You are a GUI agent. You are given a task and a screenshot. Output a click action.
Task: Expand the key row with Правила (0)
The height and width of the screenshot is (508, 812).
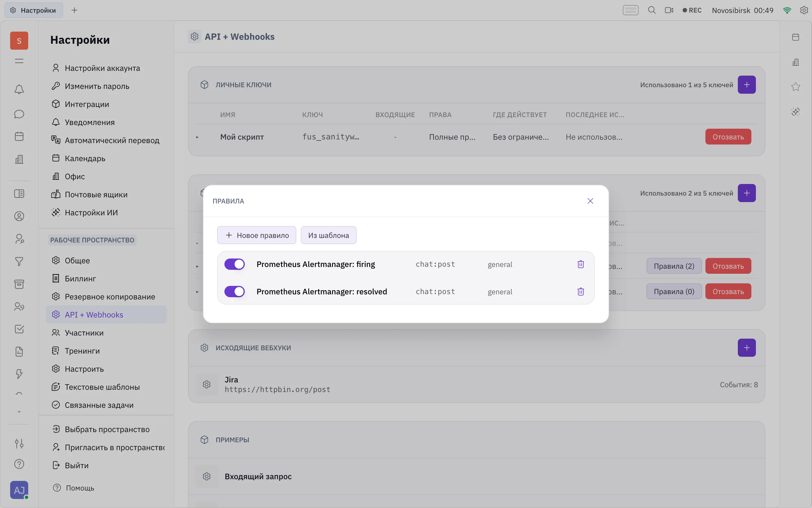tap(197, 292)
